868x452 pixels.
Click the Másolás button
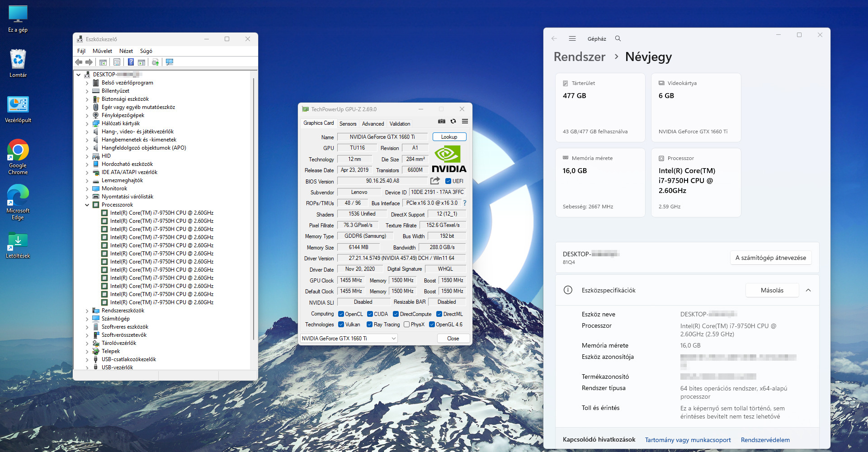[x=772, y=290]
